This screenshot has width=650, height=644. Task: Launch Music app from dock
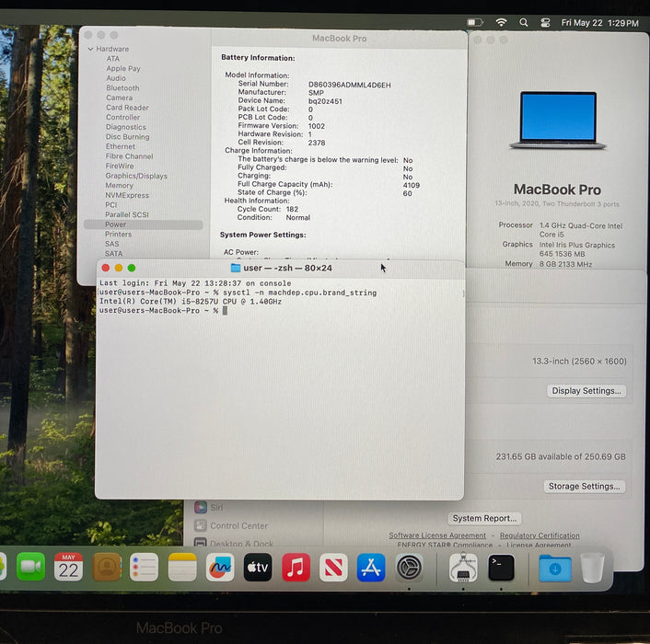coord(296,567)
